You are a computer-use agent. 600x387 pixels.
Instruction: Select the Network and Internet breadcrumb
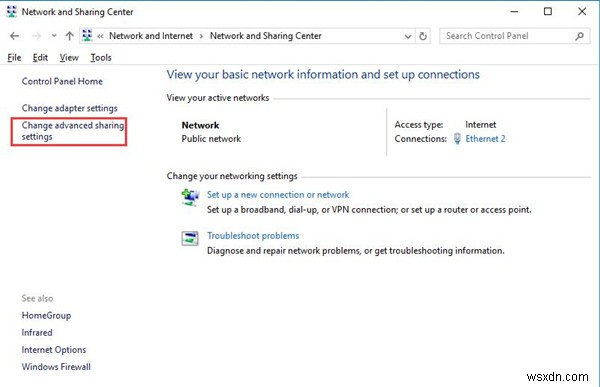click(x=151, y=36)
